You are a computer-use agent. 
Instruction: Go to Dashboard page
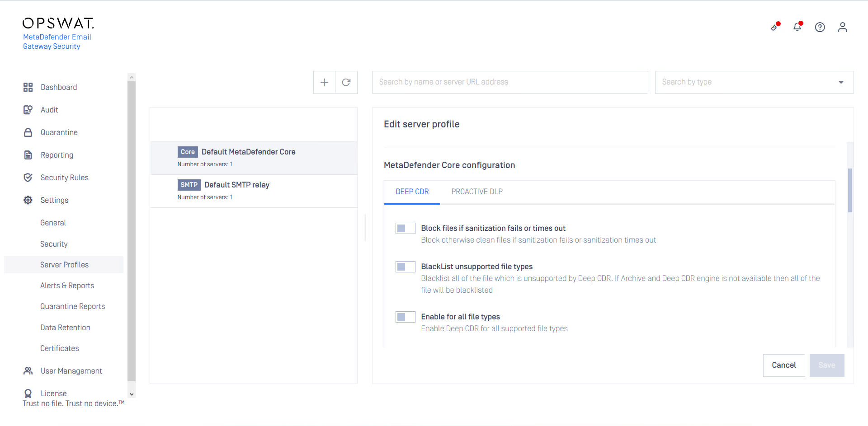59,87
